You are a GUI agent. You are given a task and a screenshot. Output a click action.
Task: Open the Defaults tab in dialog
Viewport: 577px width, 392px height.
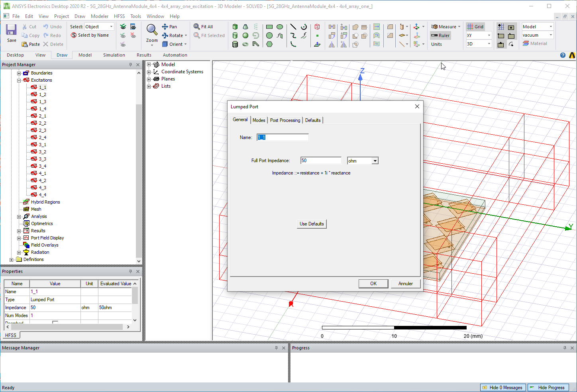[x=313, y=120]
